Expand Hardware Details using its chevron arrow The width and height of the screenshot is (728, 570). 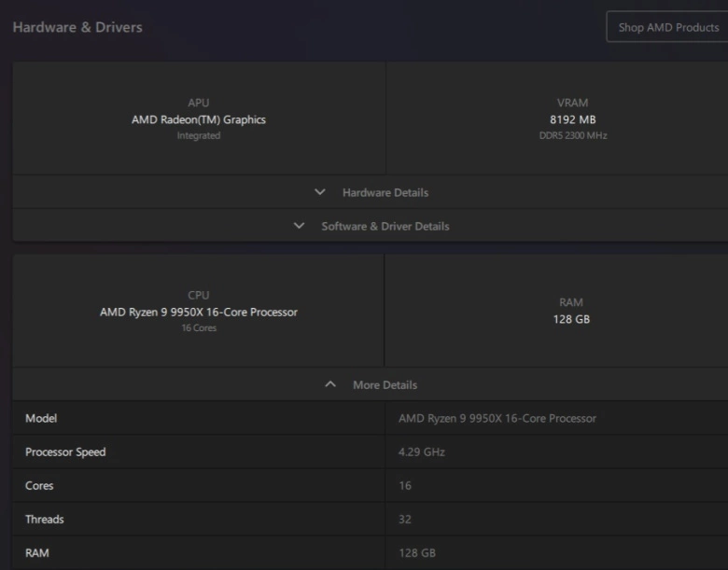point(320,192)
